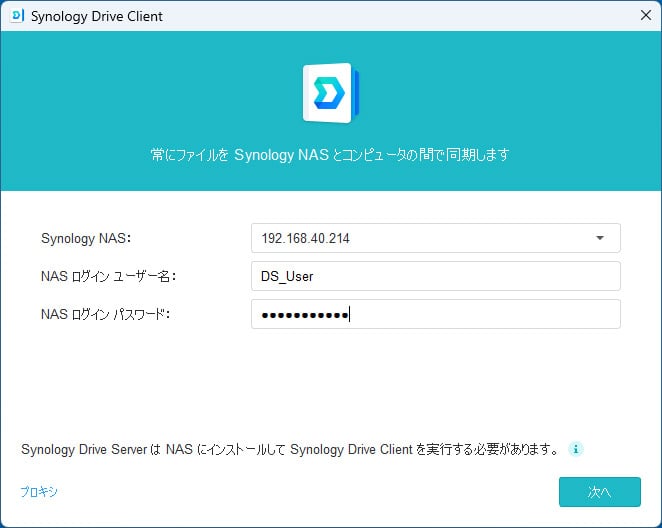Click the Synology Drive icon in title bar
This screenshot has width=662, height=528.
(17, 16)
